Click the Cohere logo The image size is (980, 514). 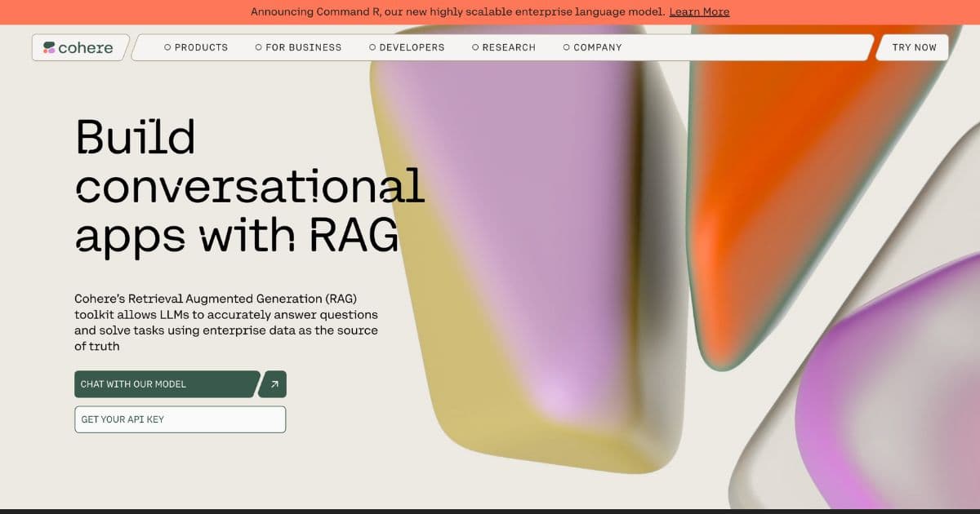click(x=78, y=47)
